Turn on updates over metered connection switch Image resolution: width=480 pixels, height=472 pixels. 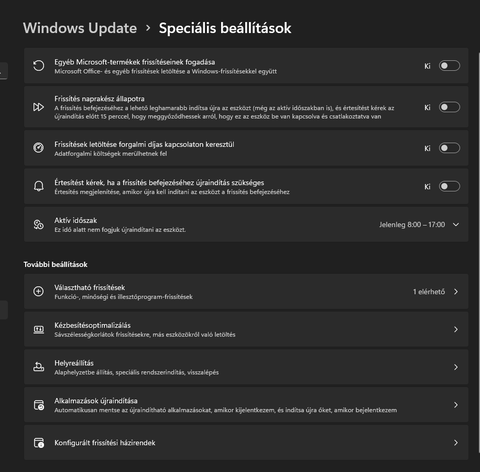point(449,148)
